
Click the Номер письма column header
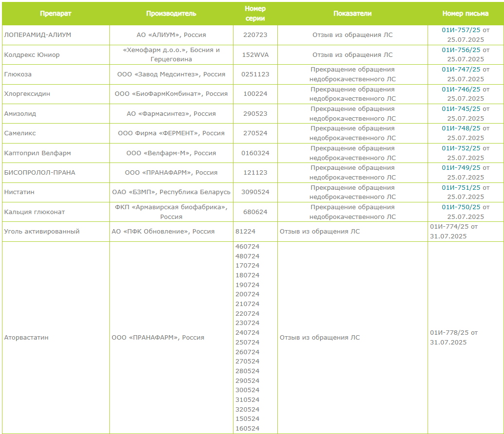pos(466,14)
